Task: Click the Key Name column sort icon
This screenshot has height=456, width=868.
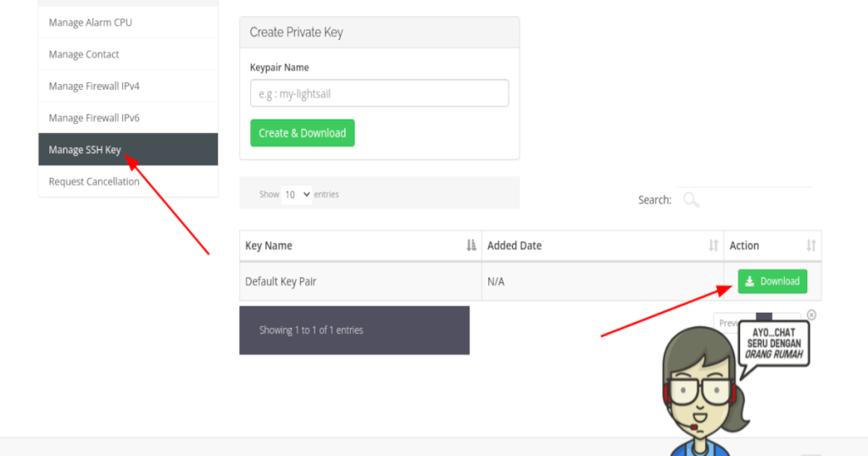Action: tap(471, 246)
